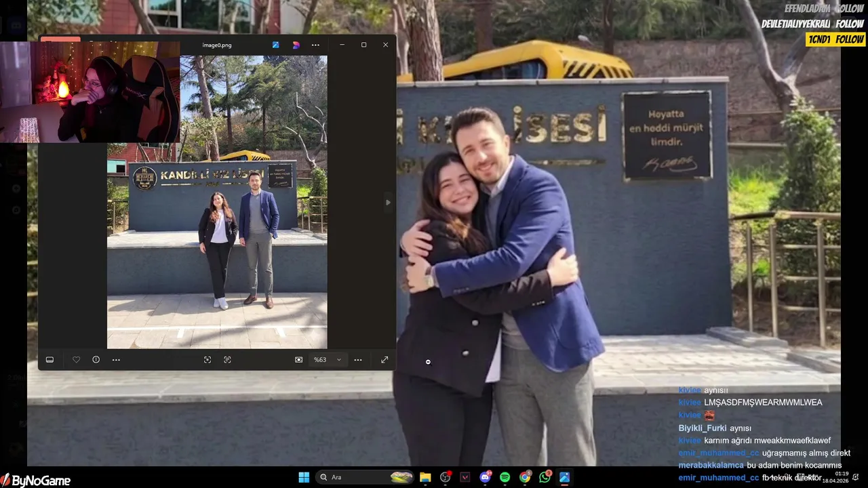
Task: Show the filmstrip in Photos
Action: (x=50, y=360)
